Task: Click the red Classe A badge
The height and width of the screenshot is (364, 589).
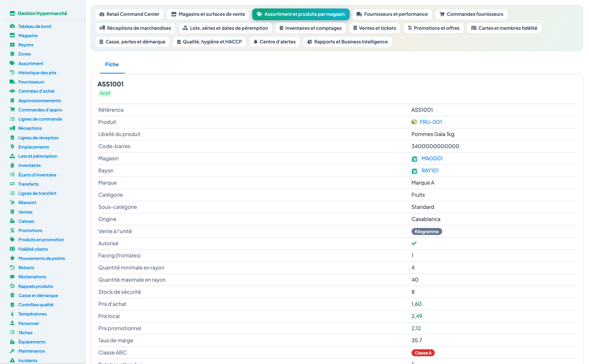Action: (423, 353)
